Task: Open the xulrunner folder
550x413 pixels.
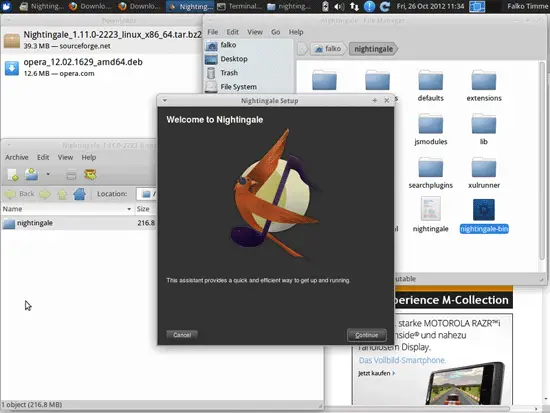Action: (484, 168)
